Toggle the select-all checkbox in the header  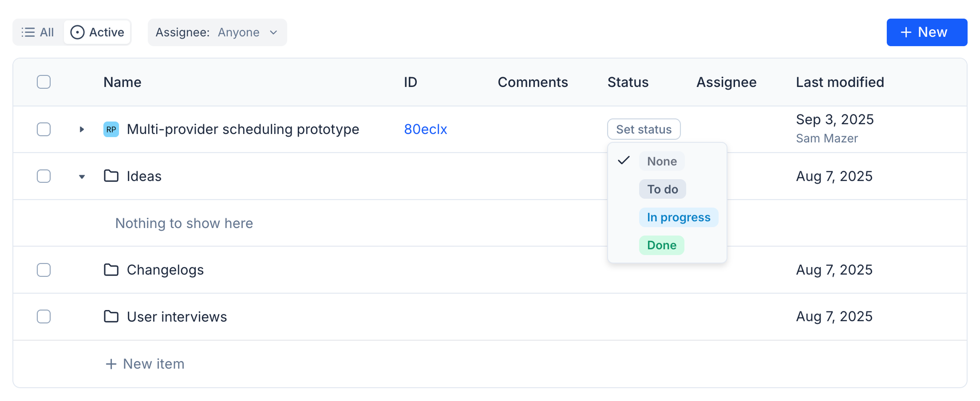tap(43, 82)
